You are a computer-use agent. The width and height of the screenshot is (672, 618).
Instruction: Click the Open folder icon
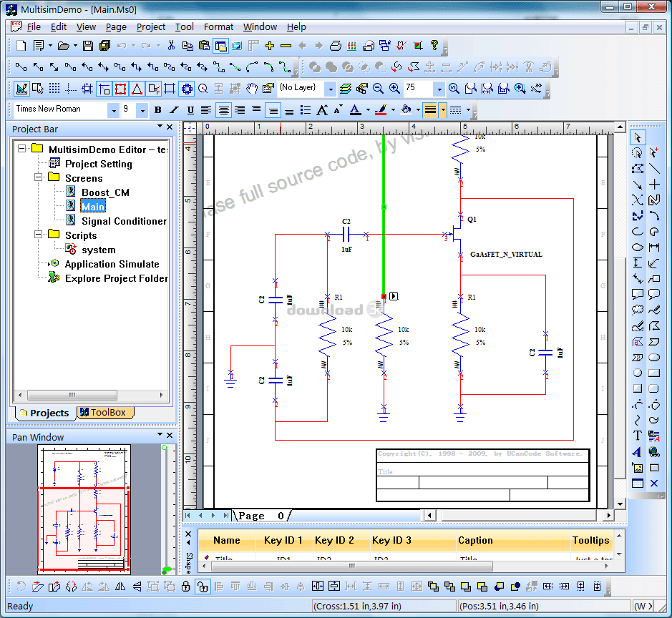tap(64, 46)
